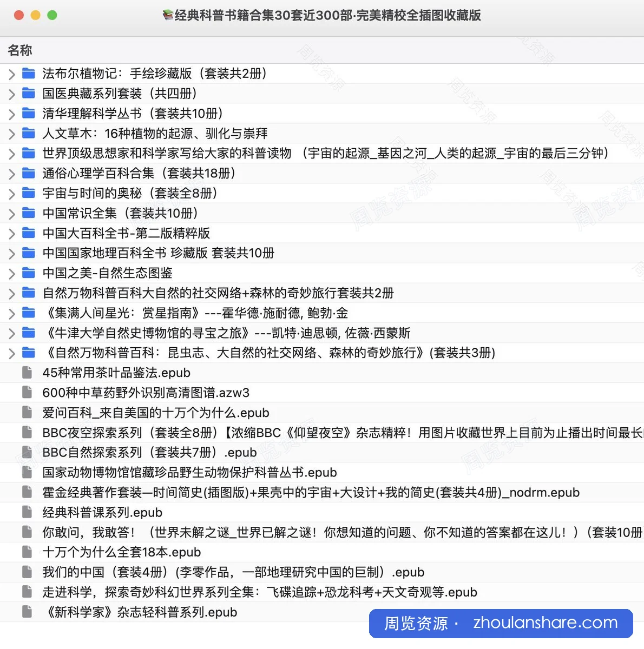Screen dimensions: 644x649
Task: Click folder icon of 《自然万物科普百科：昆虫志 row
Action: pos(28,353)
